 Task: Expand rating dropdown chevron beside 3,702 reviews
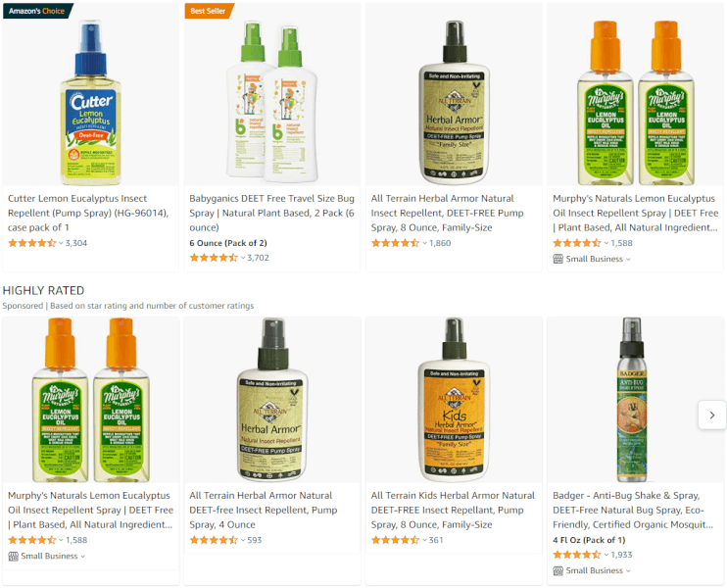click(x=243, y=258)
